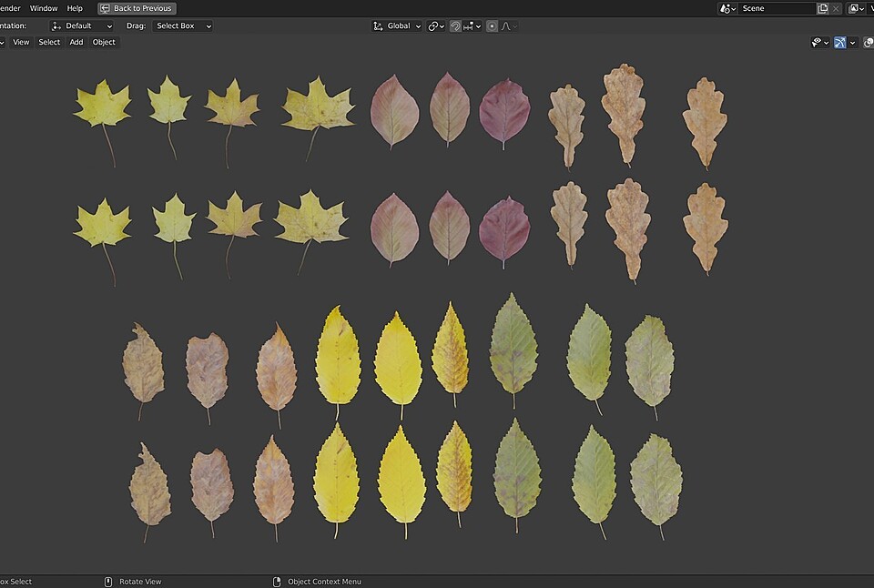The height and width of the screenshot is (588, 874).
Task: Toggle the Show Gizmos button
Action: click(x=839, y=42)
